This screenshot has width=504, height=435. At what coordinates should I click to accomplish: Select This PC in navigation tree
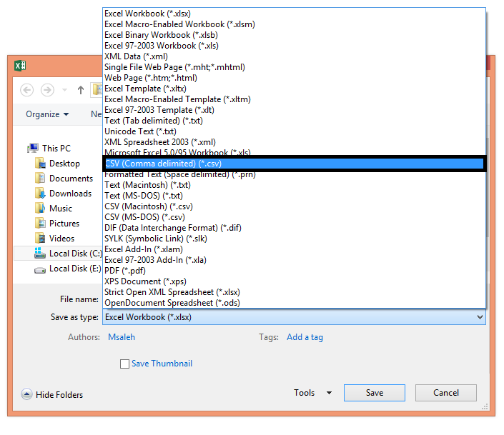tap(56, 149)
